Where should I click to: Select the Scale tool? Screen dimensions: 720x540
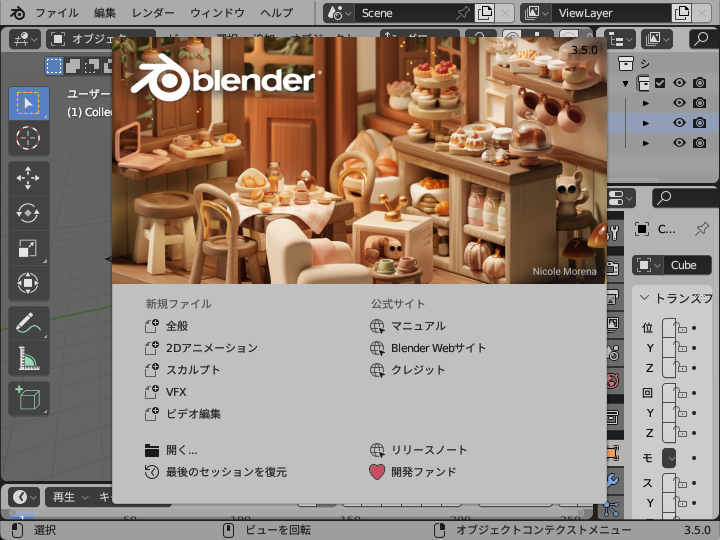(28, 248)
